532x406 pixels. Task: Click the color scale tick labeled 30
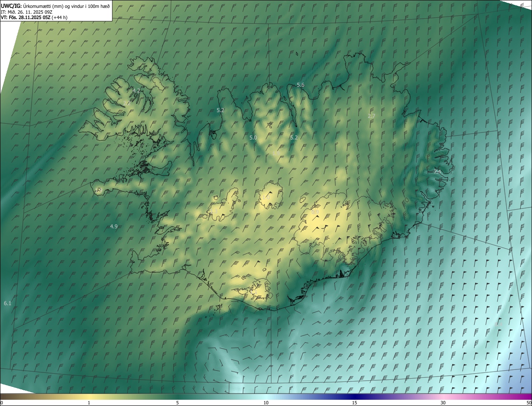[443, 403]
